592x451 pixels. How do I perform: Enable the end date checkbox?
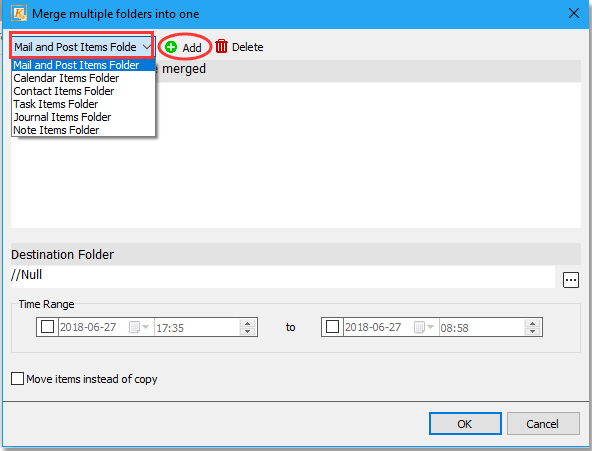click(332, 326)
